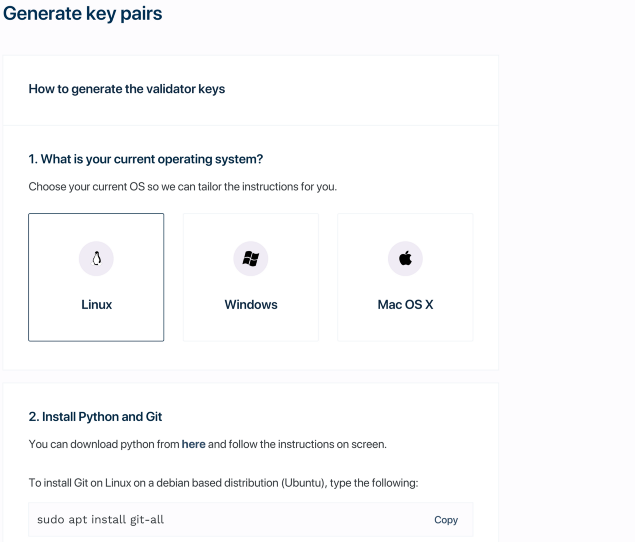Copy the git install command
635x542 pixels.
[446, 520]
